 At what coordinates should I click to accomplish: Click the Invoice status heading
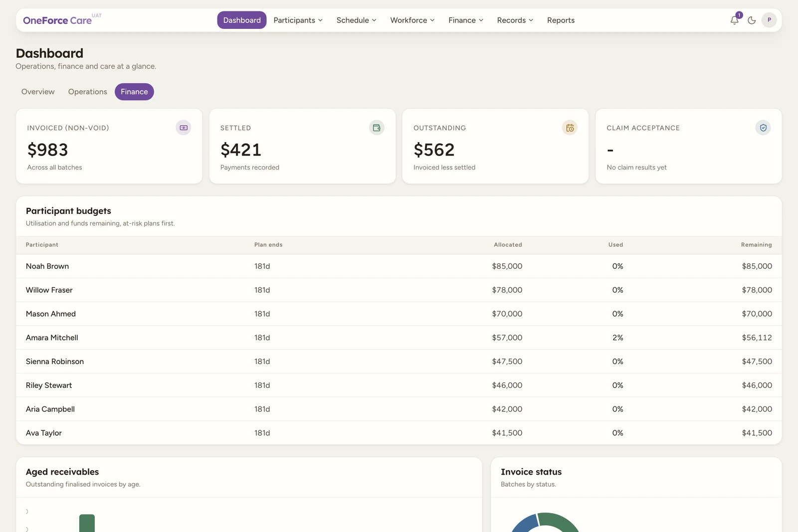point(531,472)
